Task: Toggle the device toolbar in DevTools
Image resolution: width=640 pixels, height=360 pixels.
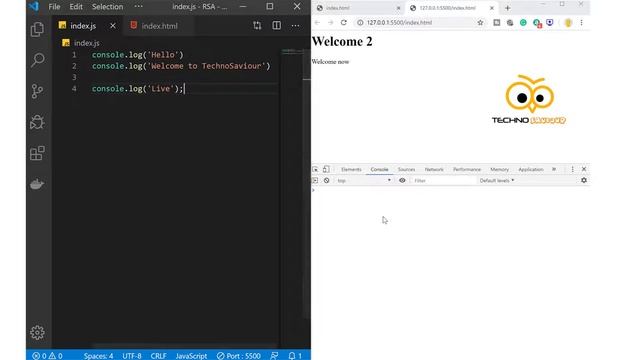Action: (326, 169)
